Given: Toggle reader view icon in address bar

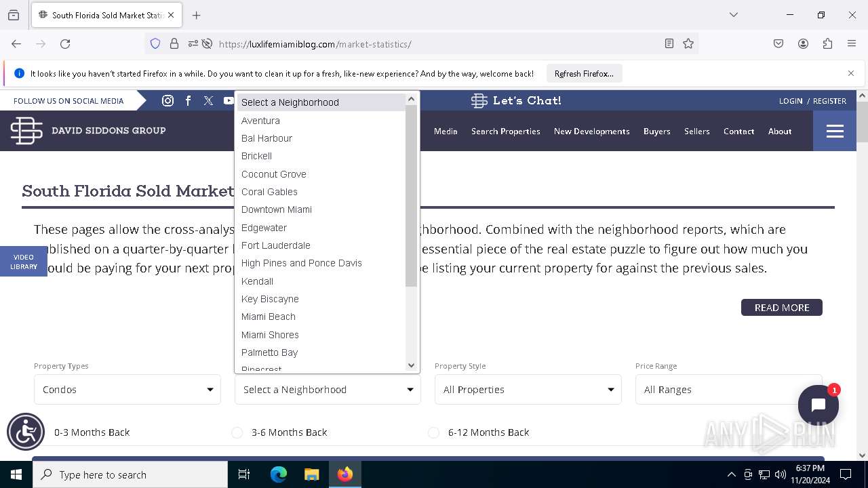Looking at the screenshot, I should tap(669, 43).
